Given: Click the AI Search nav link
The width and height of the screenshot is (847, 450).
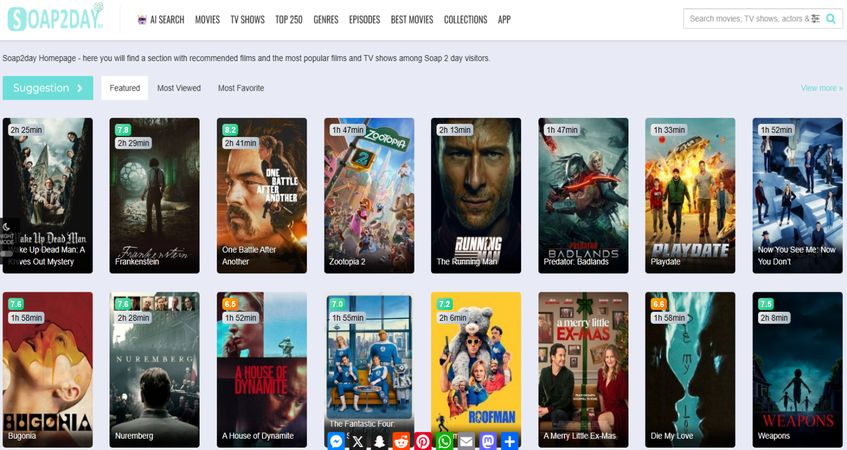Looking at the screenshot, I should click(161, 19).
